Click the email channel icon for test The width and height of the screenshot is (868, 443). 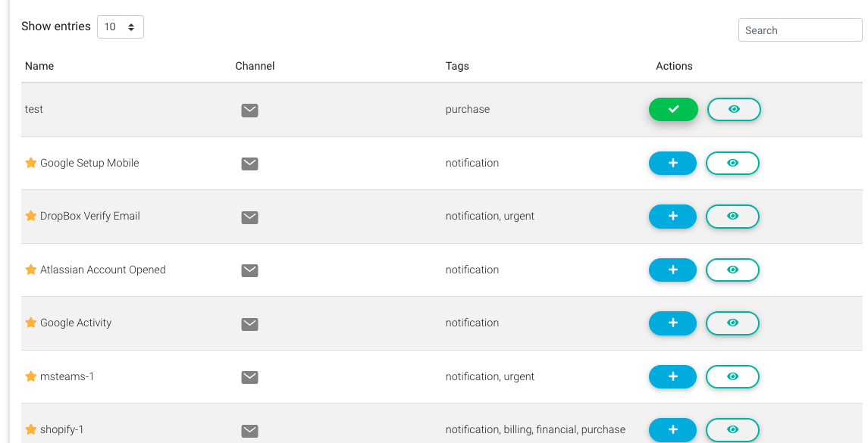(x=249, y=110)
